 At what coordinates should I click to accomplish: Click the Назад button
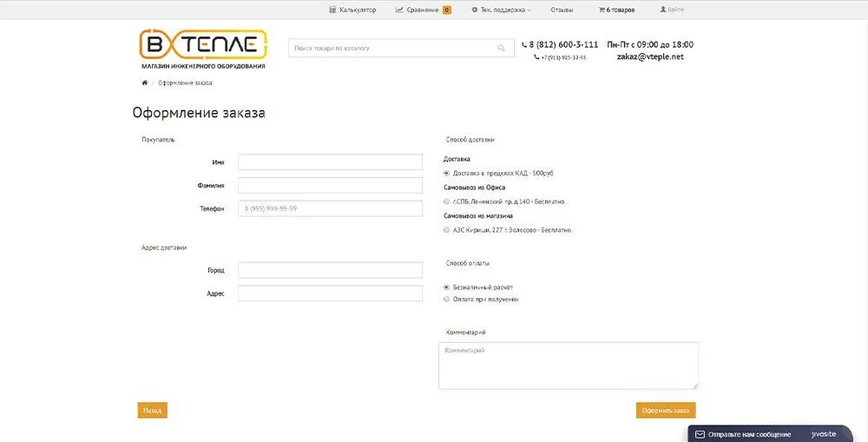pos(152,411)
